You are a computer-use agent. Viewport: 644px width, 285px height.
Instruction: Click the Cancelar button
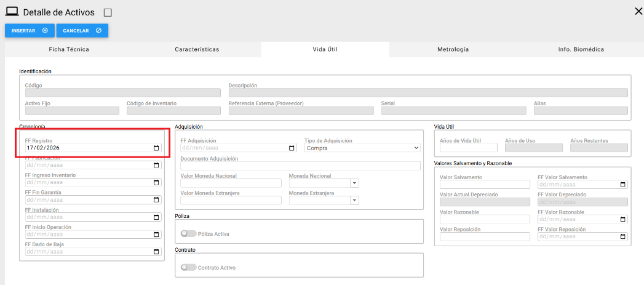(x=82, y=30)
